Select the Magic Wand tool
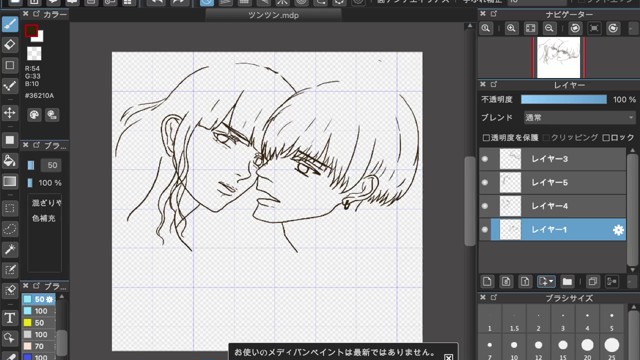This screenshot has height=360, width=640. coord(10,249)
